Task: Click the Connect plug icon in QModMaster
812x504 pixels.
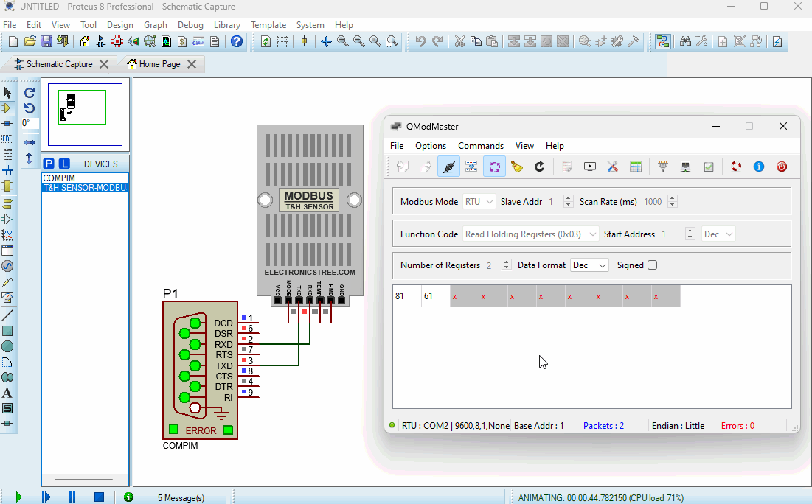Action: (448, 167)
